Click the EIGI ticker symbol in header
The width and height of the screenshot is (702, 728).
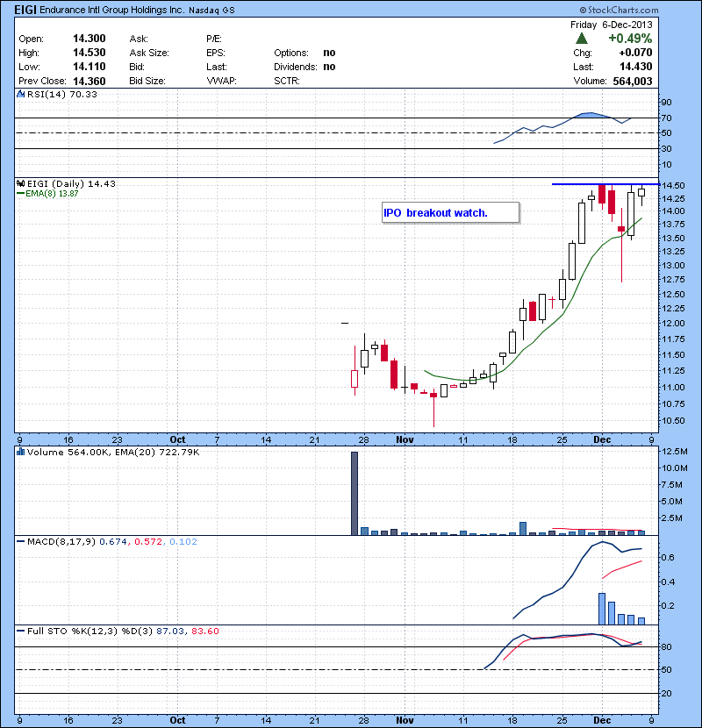(25, 10)
